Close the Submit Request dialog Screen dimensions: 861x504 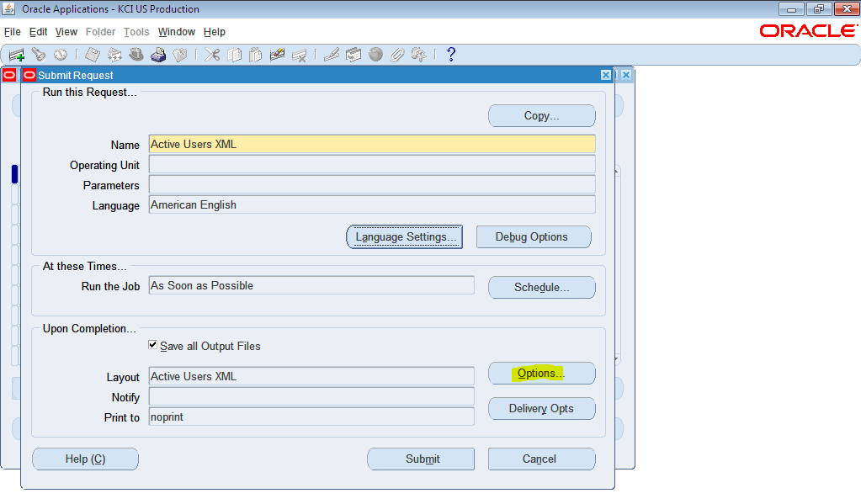pos(606,75)
